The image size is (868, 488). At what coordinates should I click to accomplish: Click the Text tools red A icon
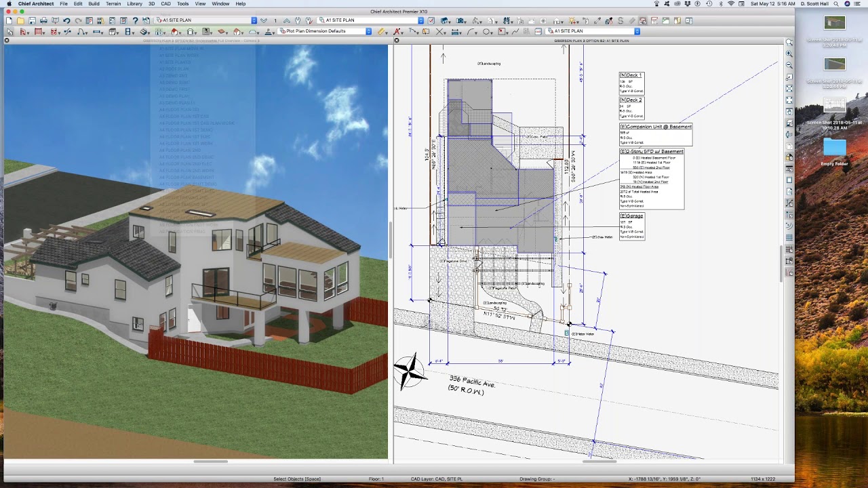click(398, 31)
